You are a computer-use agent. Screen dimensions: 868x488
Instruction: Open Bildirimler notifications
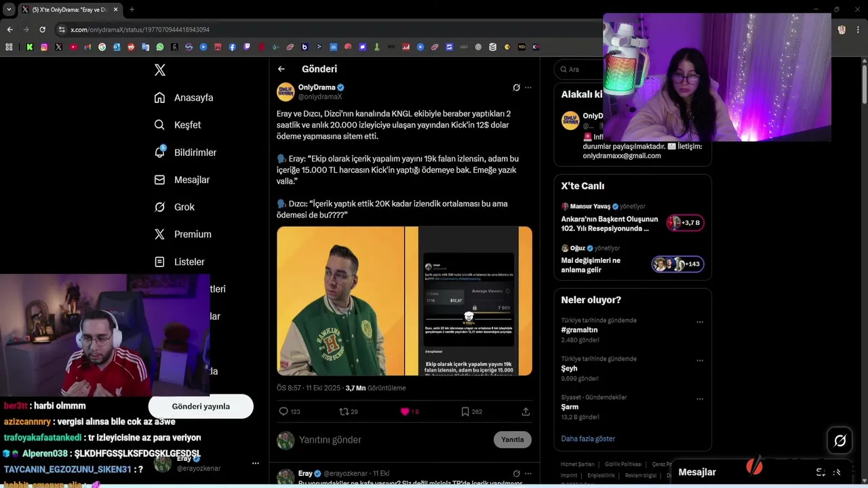(x=185, y=152)
